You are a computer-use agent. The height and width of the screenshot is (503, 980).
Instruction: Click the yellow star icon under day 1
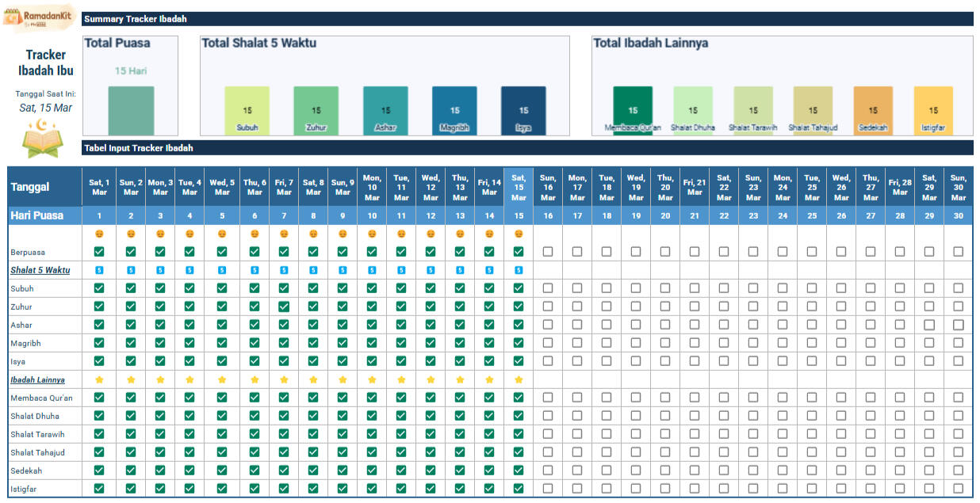click(x=99, y=379)
